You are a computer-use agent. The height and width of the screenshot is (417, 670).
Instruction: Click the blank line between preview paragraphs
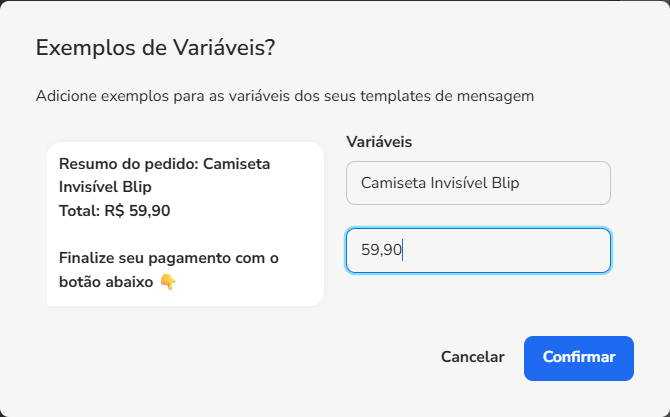click(185, 235)
